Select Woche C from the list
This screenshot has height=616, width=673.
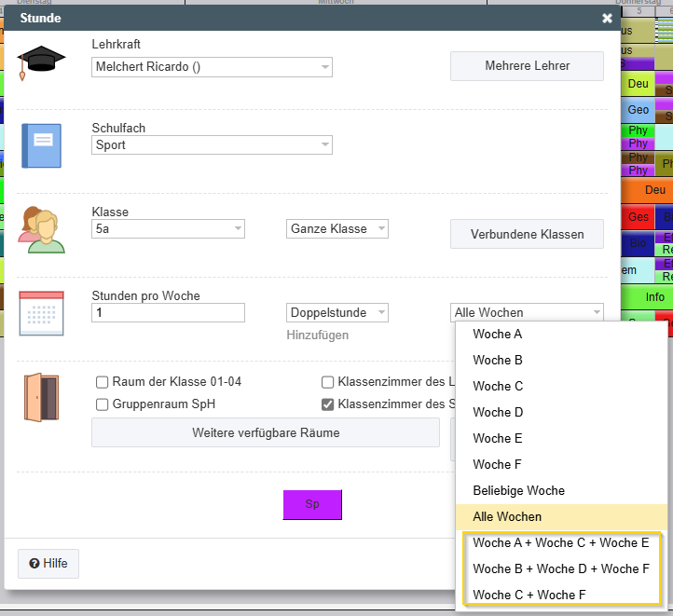(x=561, y=386)
